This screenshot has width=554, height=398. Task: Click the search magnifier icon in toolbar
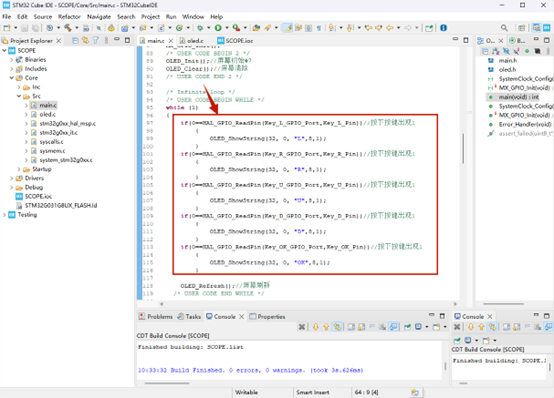[504, 28]
